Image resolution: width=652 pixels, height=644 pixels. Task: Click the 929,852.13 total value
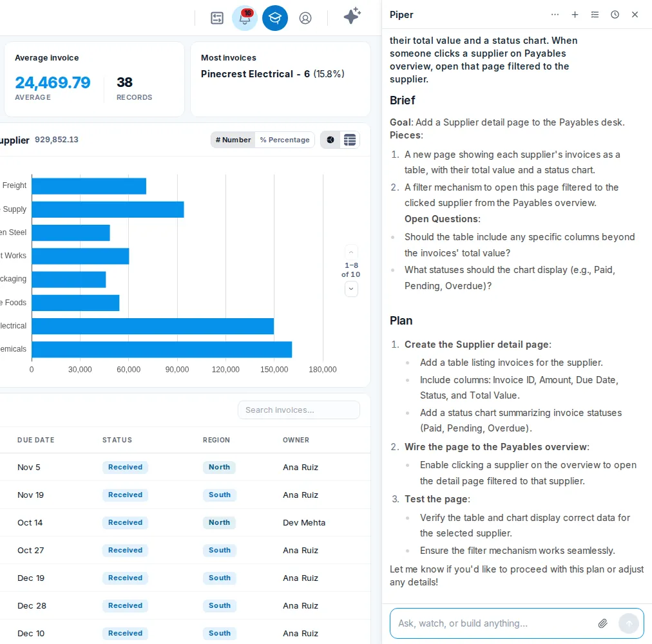[57, 140]
